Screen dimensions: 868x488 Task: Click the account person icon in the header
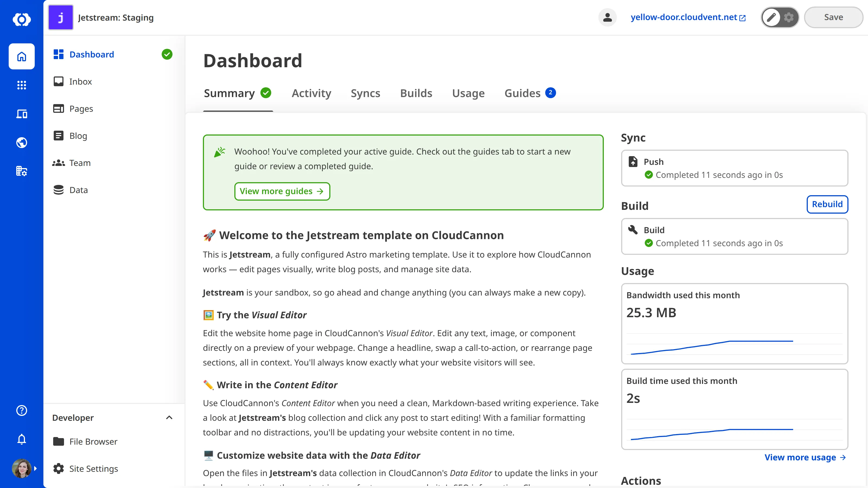(x=607, y=17)
